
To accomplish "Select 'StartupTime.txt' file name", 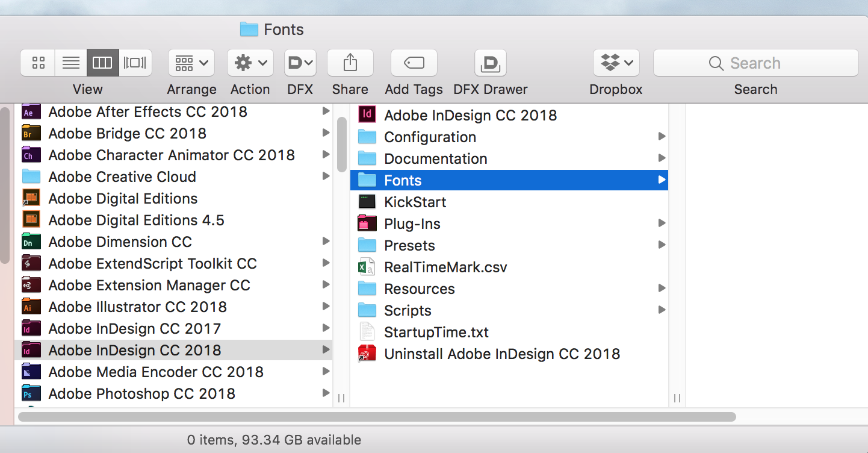I will tap(437, 333).
